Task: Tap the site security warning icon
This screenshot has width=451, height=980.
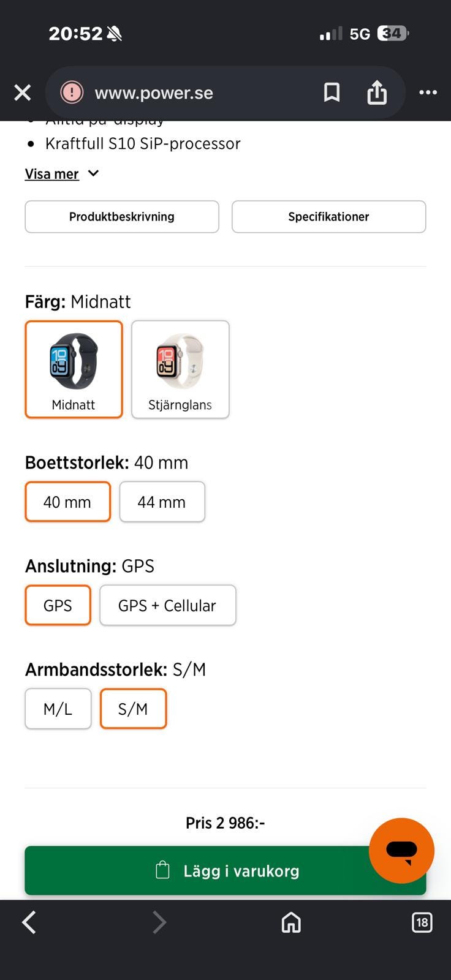Action: tap(72, 92)
